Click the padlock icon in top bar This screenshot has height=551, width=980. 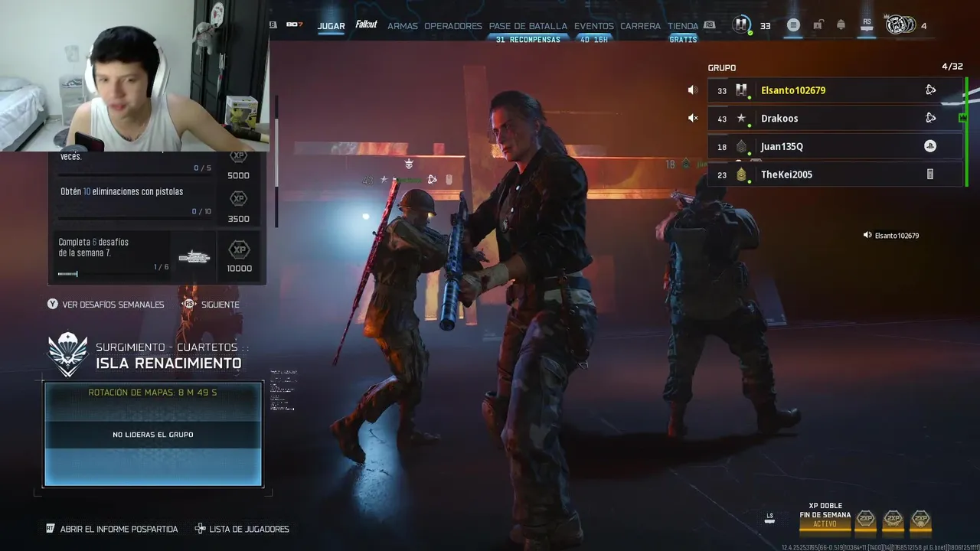pos(818,25)
